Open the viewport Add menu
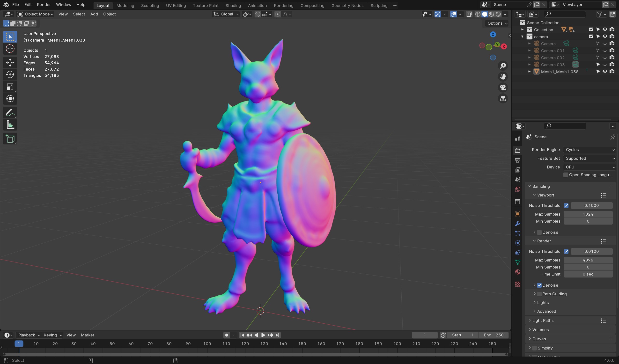This screenshot has width=619, height=364. click(94, 14)
